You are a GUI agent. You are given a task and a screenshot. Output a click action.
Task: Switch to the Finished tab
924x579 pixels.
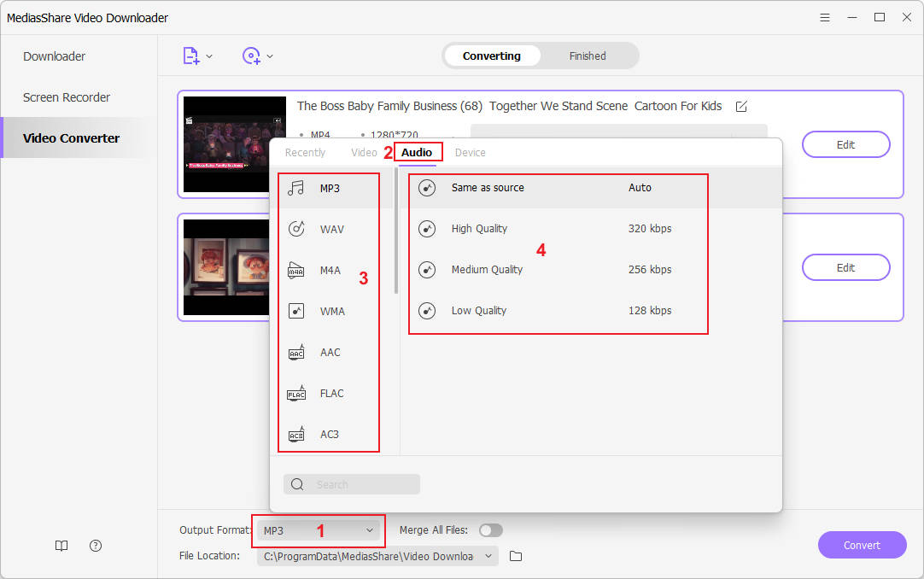click(x=588, y=56)
